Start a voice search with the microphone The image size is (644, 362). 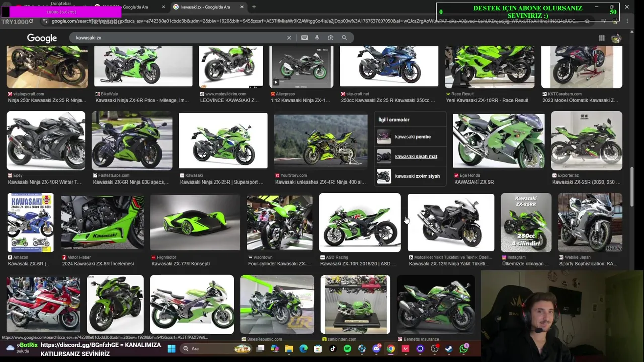coord(317,38)
